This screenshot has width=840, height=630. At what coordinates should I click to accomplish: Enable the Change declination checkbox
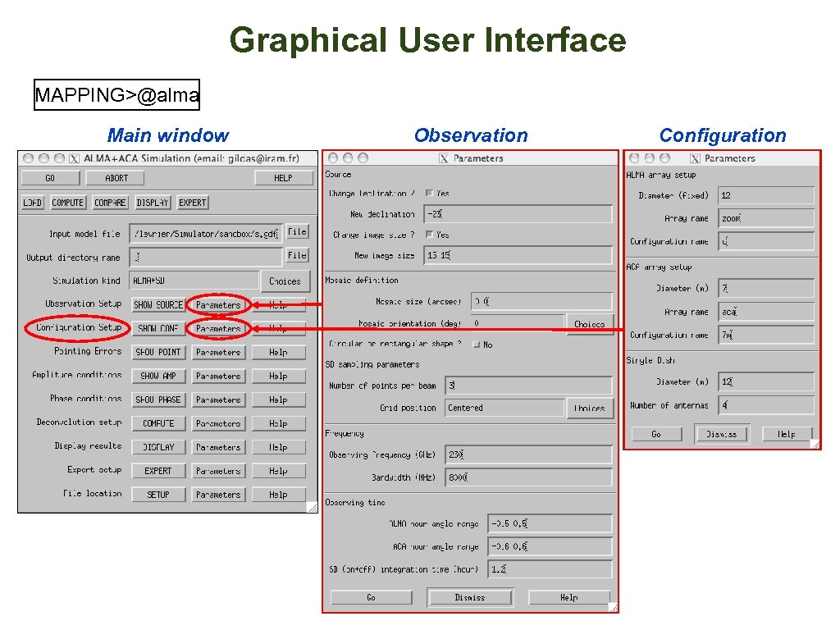pos(429,192)
